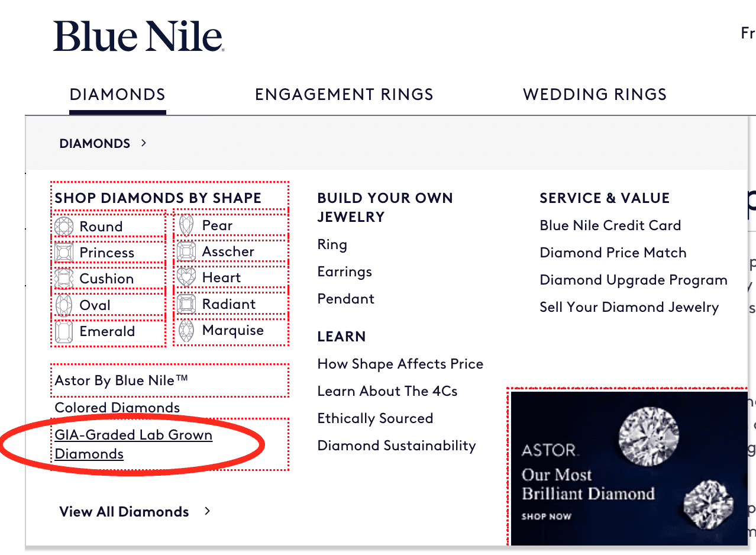Select the Round diamond shape icon

(x=64, y=226)
